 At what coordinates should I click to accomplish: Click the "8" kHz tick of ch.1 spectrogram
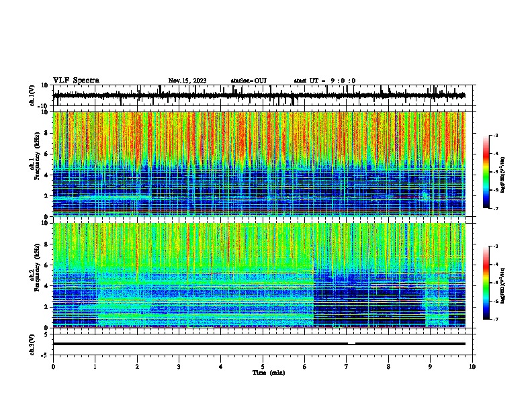(46, 133)
